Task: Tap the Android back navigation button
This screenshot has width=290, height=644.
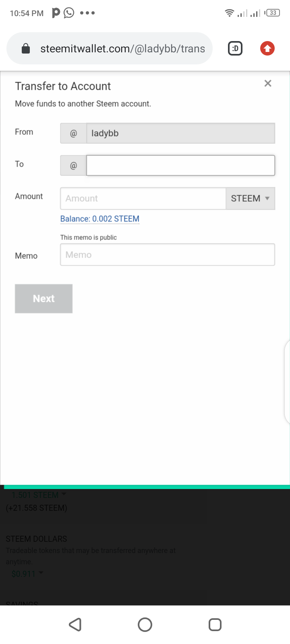Action: 75,625
